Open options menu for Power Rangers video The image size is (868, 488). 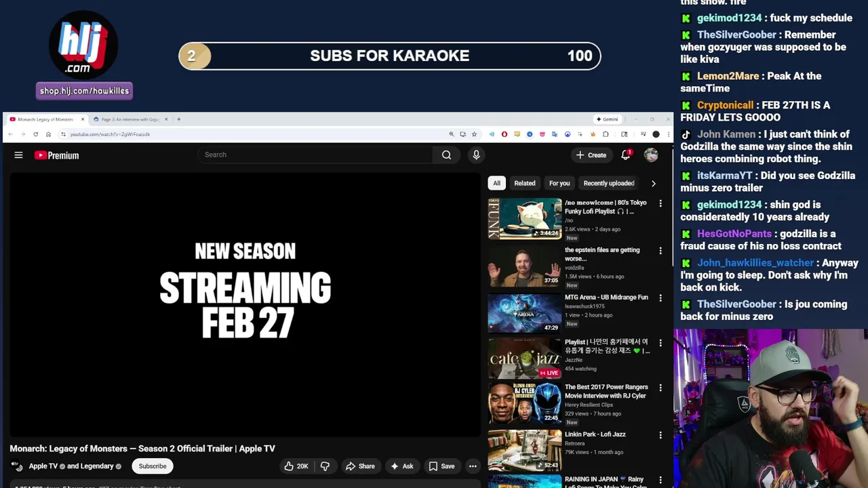point(660,388)
